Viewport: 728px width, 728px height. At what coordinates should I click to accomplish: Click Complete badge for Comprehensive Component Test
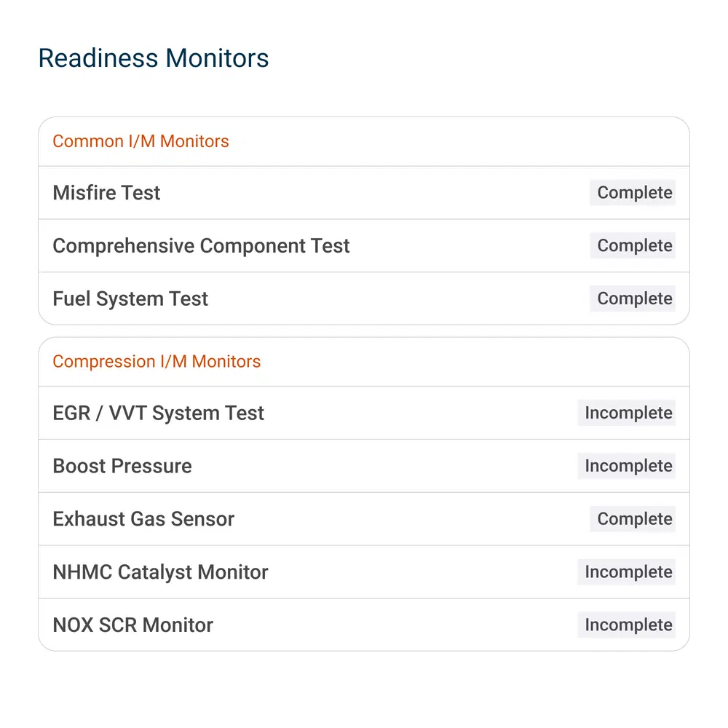[633, 245]
